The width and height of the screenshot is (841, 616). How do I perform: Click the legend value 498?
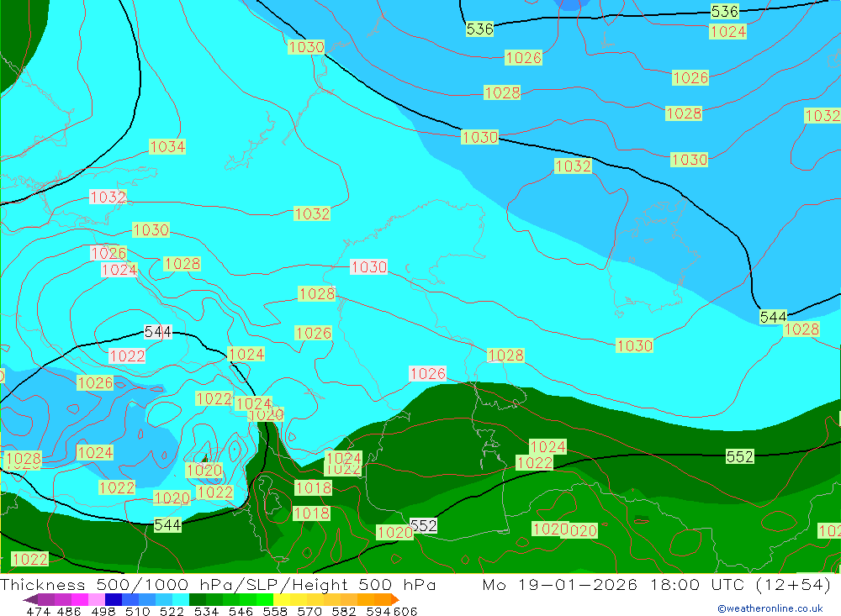pyautogui.click(x=103, y=611)
